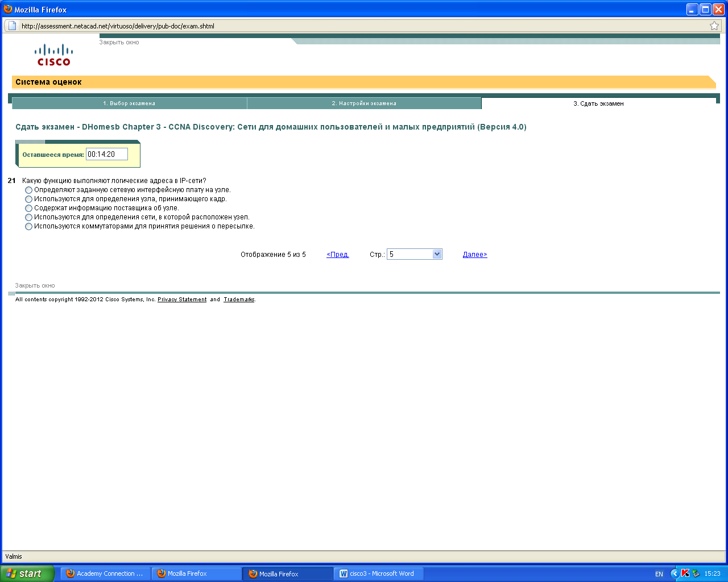
Task: Close the Firefox window
Action: (x=718, y=10)
